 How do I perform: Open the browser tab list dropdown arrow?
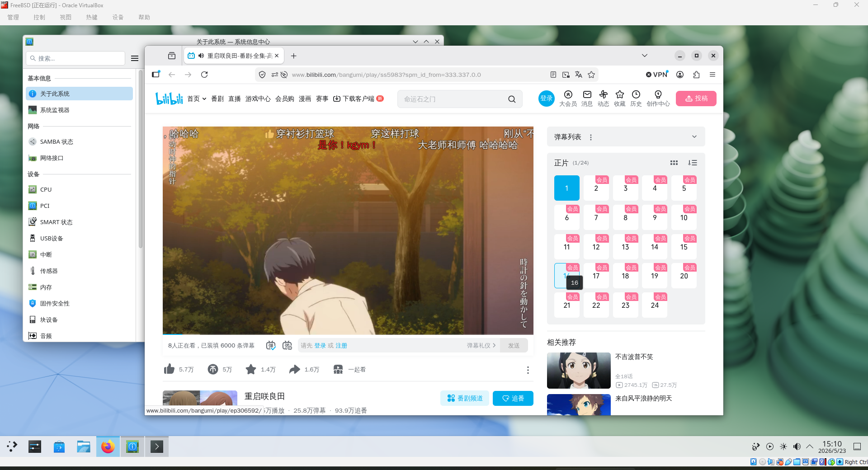pos(645,56)
